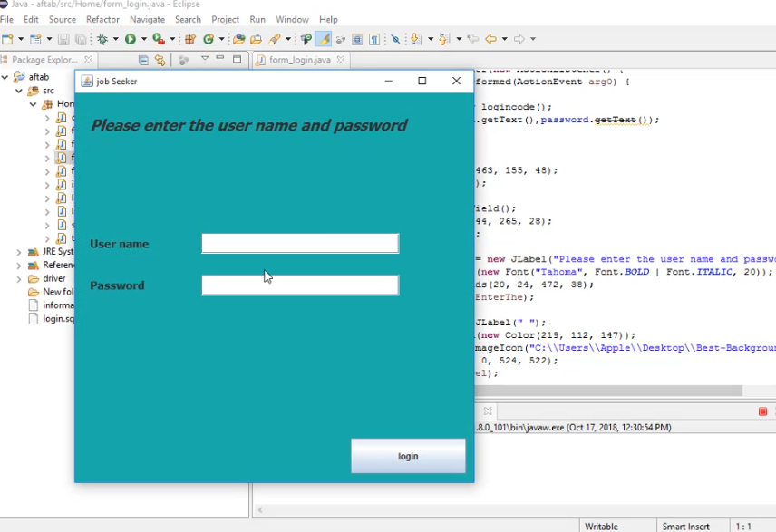Click the Terminate button in the Console view

click(761, 411)
